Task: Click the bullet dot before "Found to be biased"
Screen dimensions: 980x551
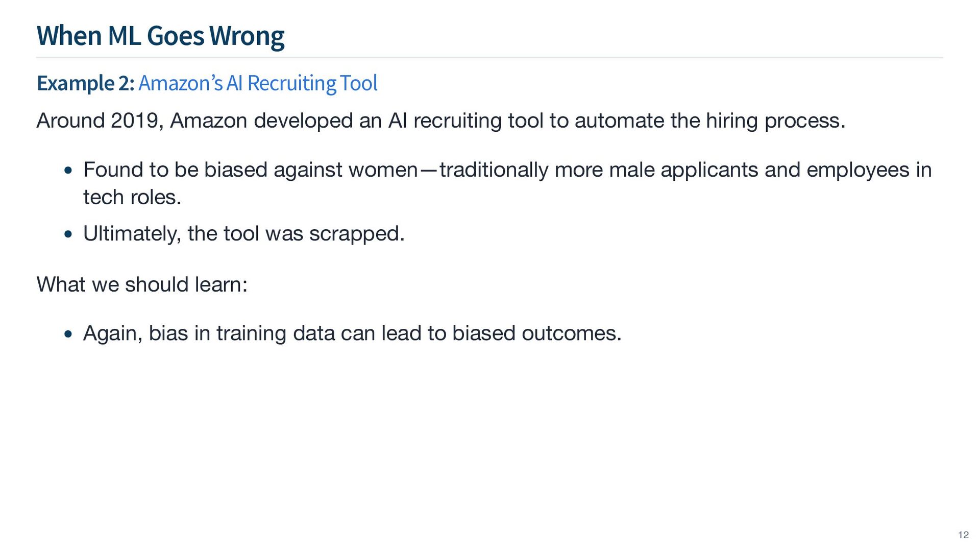Action: (69, 170)
